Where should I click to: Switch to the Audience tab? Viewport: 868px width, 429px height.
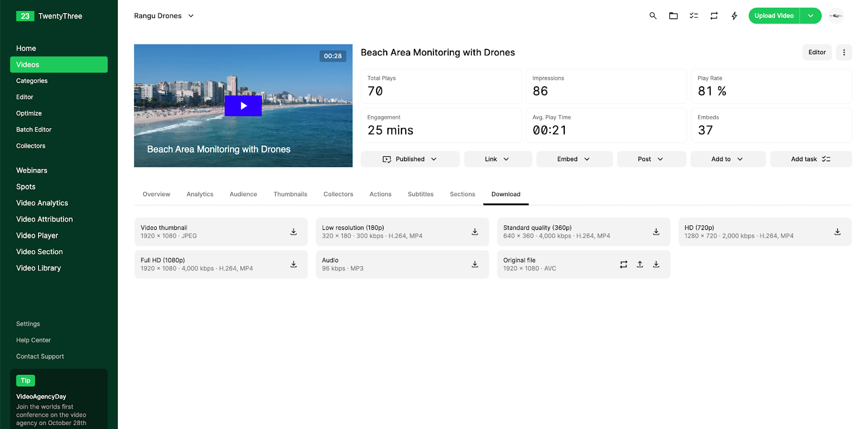(244, 194)
